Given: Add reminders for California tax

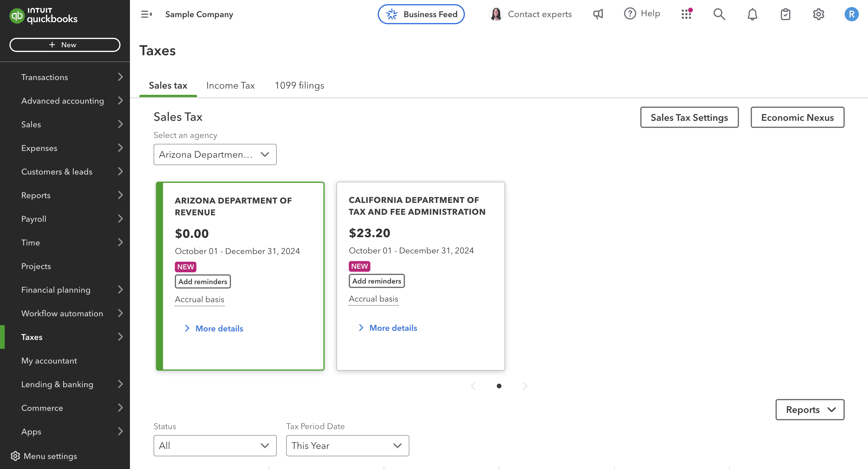Looking at the screenshot, I should click(377, 281).
